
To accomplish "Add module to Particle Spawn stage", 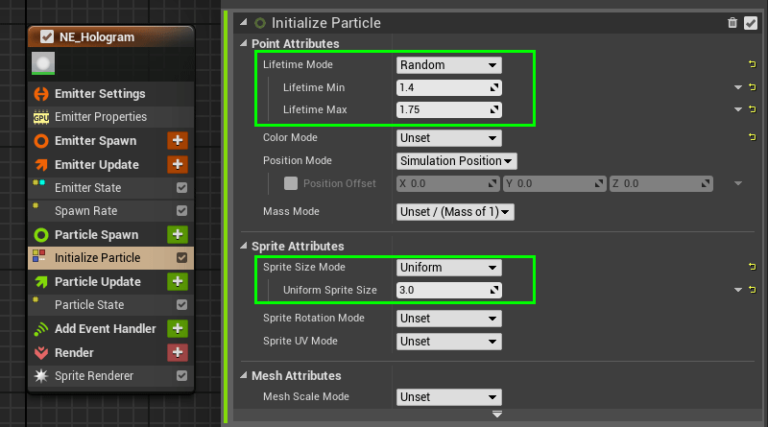I will pos(177,235).
